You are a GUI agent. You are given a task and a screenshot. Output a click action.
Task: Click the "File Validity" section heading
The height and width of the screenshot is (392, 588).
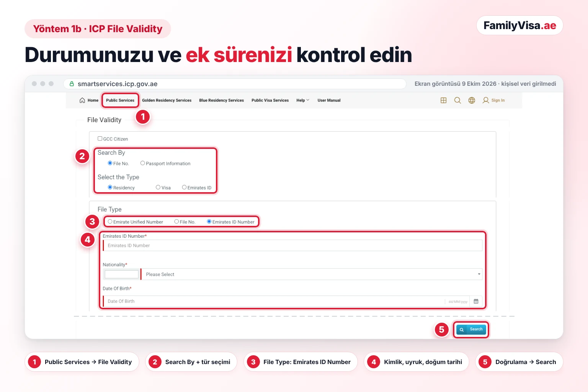coord(104,120)
